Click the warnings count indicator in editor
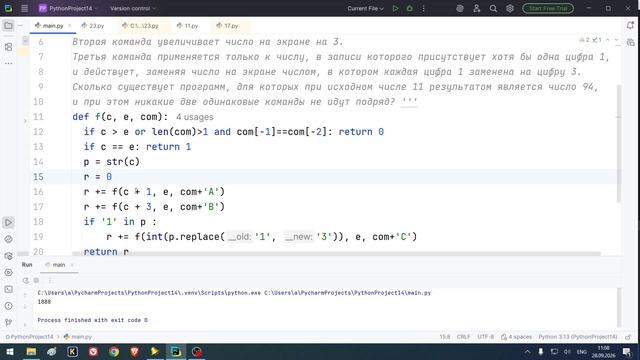 coord(584,40)
